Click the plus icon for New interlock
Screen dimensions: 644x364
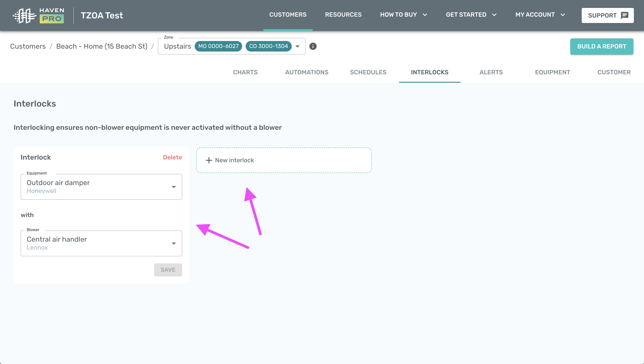(209, 160)
